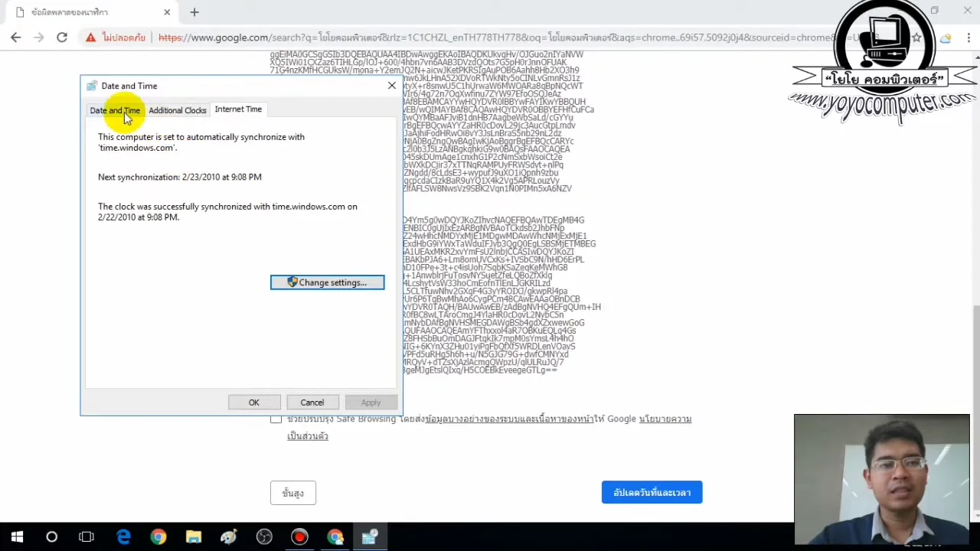Click inside the browser address bar
This screenshot has width=980, height=551.
pyautogui.click(x=459, y=37)
